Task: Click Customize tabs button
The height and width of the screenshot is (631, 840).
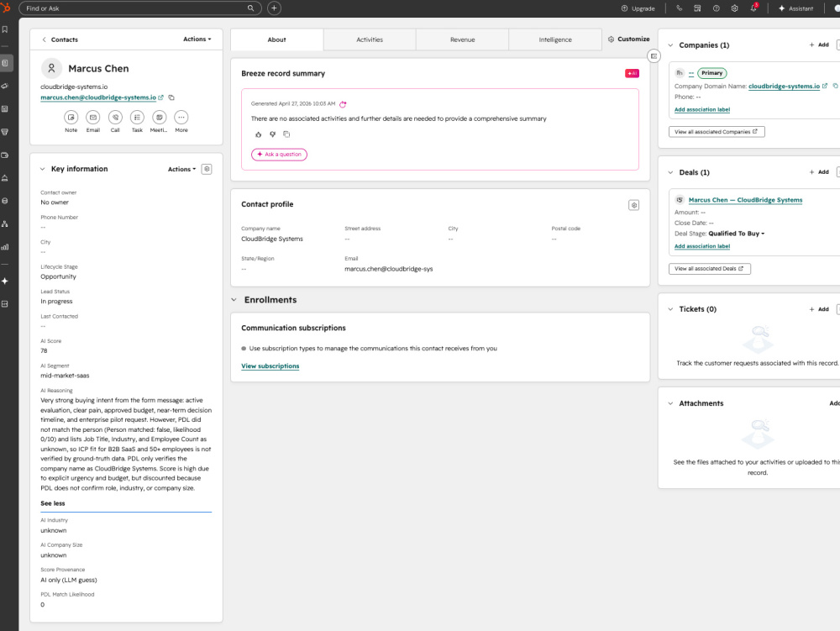Action: click(629, 39)
